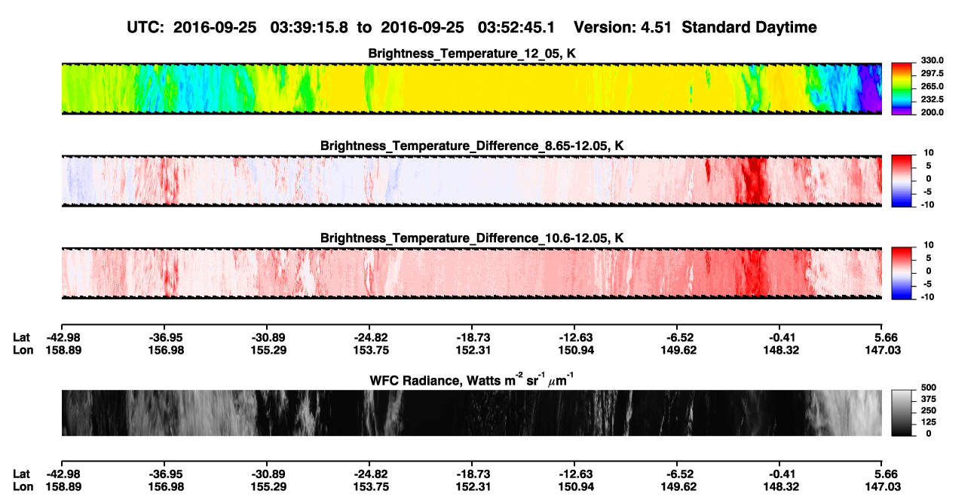Click the '265.0' colorbar tick label
Image resolution: width=980 pixels, height=503 pixels.
point(933,86)
